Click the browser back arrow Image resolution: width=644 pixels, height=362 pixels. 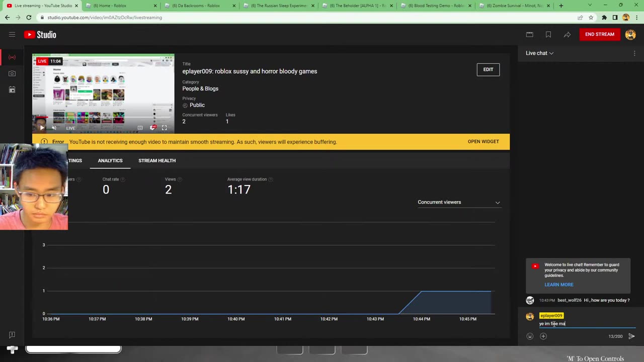tap(7, 17)
